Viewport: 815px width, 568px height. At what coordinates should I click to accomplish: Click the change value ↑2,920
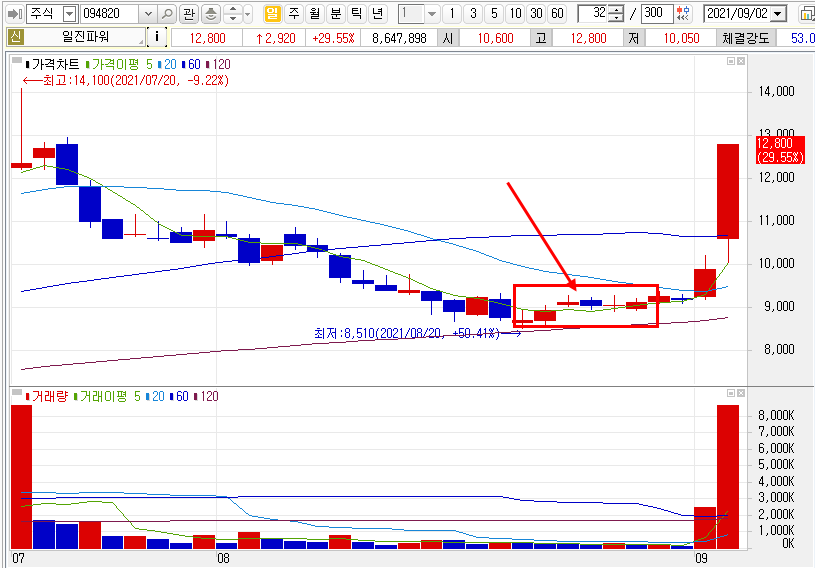click(275, 38)
